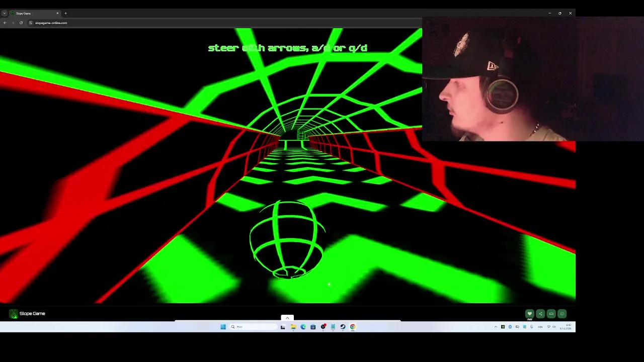This screenshot has height=362, width=644.
Task: Click the Slope Game logo icon
Action: tap(14, 314)
